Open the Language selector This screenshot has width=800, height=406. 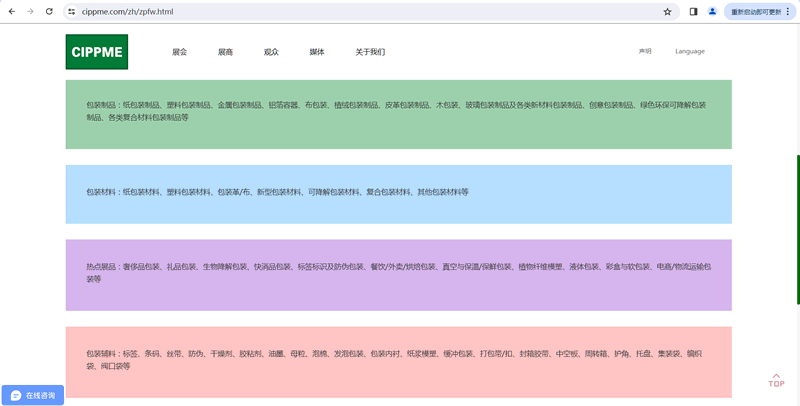coord(689,51)
